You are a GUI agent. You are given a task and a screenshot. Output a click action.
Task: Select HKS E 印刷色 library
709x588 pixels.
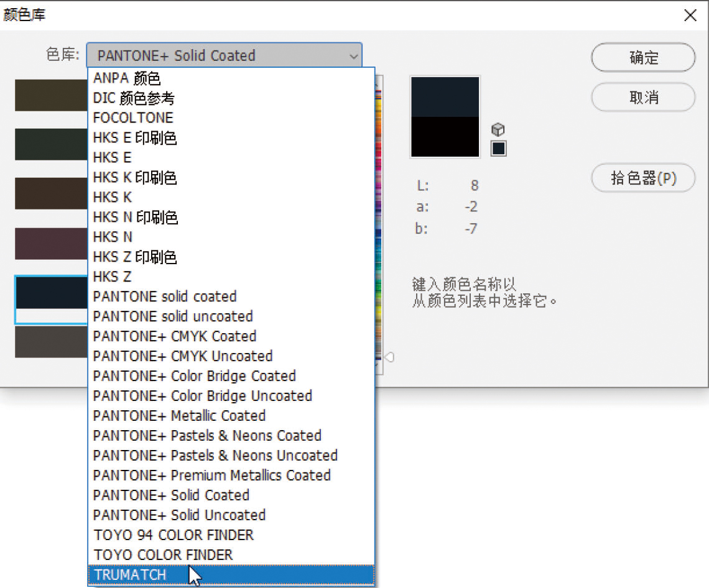pyautogui.click(x=231, y=138)
